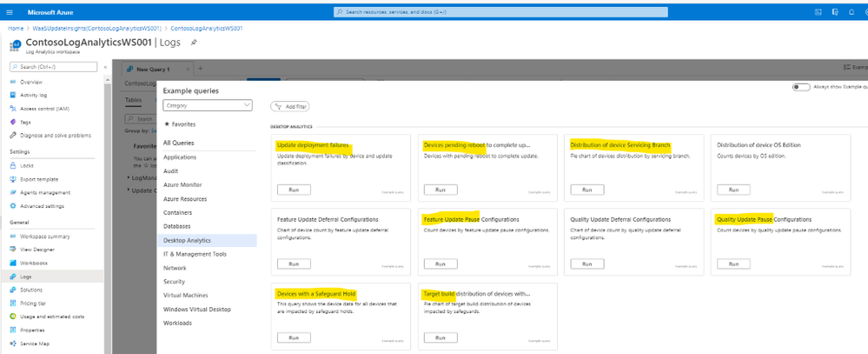
Task: Pin the Logs blade using pin icon
Action: coord(193,43)
